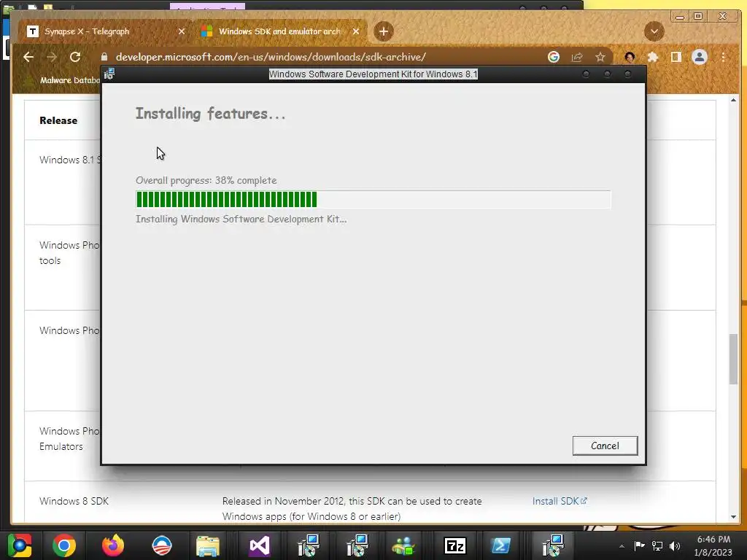Close the Synapse X - Telegraph tab
Screen dimensions: 747x560
pos(181,31)
